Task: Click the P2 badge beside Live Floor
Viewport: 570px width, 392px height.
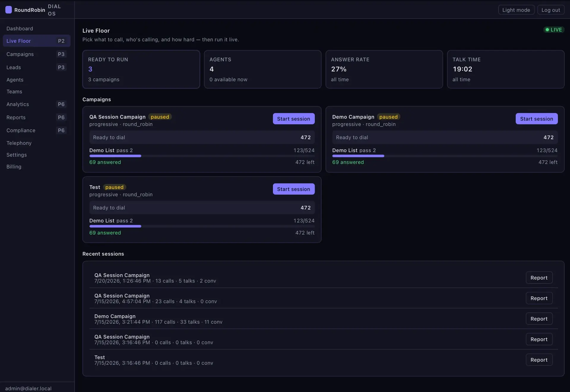Action: coord(61,41)
